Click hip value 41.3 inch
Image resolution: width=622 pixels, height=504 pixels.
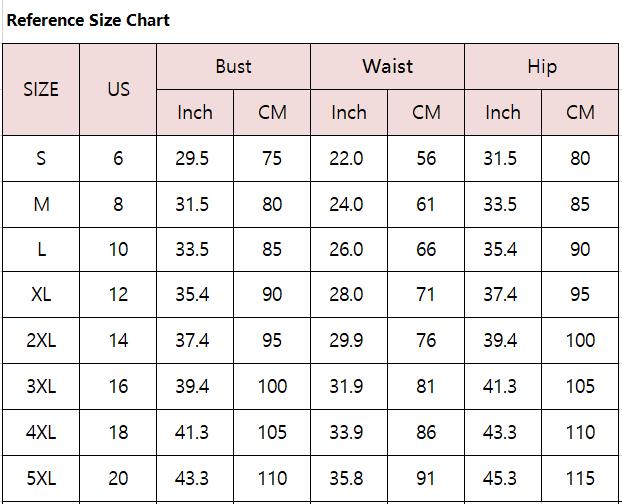tap(500, 386)
